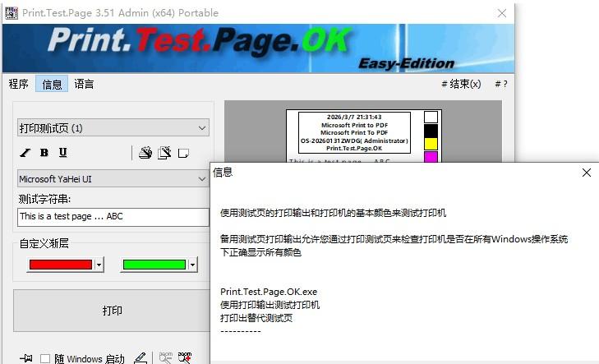Viewport: 599px width, 364px height.
Task: Click the blank page note icon
Action: point(183,153)
